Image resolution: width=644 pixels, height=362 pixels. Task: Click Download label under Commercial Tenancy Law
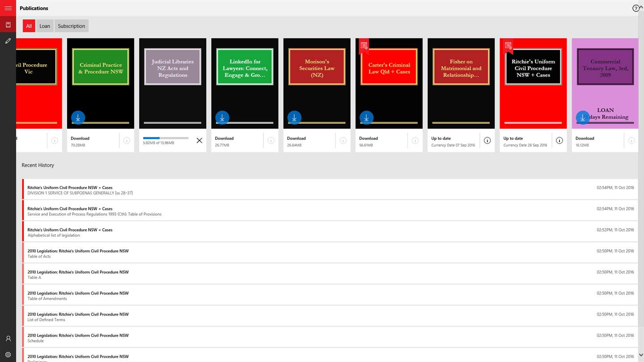coord(585,138)
